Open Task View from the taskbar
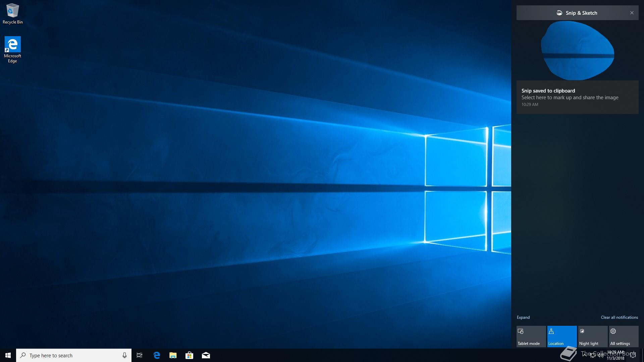Viewport: 644px width, 362px height. point(140,355)
